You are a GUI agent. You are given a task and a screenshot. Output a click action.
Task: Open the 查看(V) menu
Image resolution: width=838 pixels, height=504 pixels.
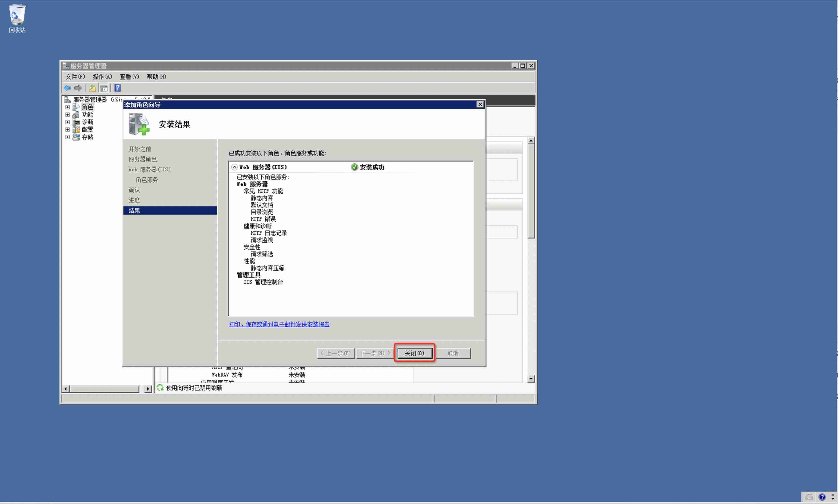[x=129, y=76]
